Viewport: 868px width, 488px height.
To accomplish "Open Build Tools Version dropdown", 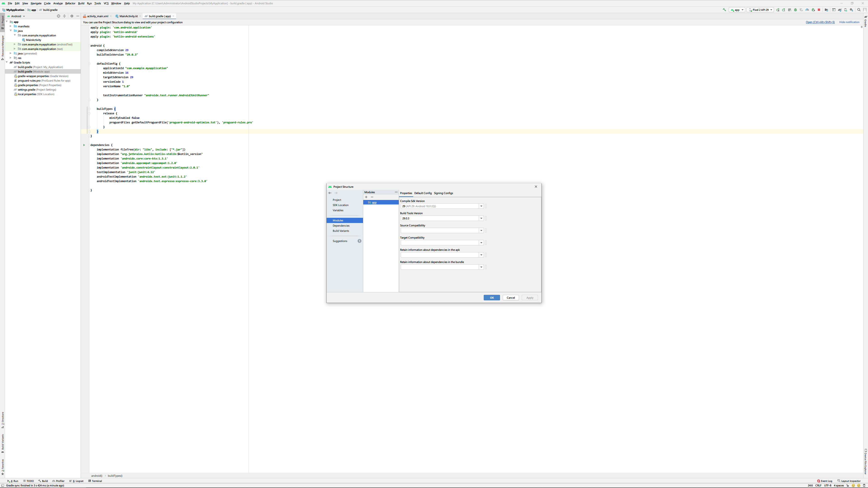I will pyautogui.click(x=481, y=218).
